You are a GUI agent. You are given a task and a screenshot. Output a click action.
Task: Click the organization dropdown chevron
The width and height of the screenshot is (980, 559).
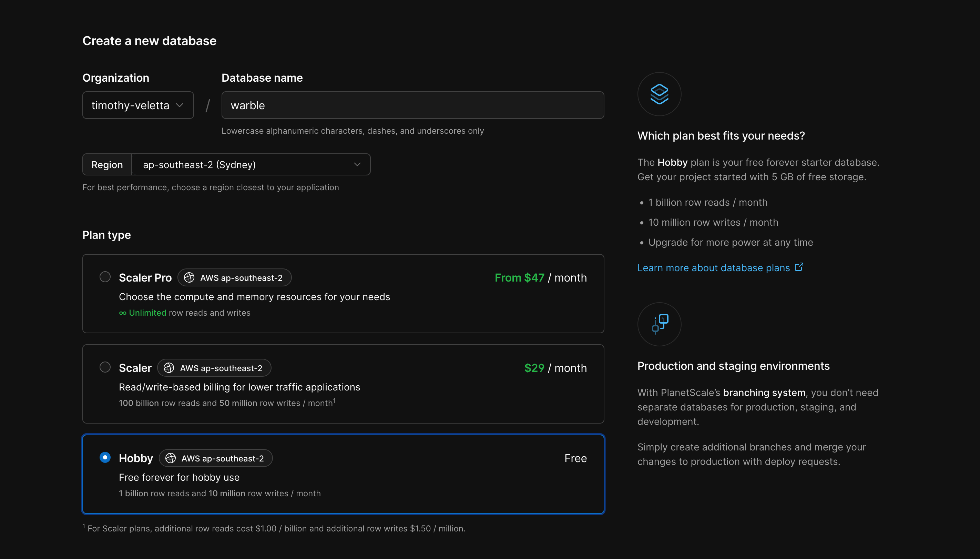click(x=179, y=105)
